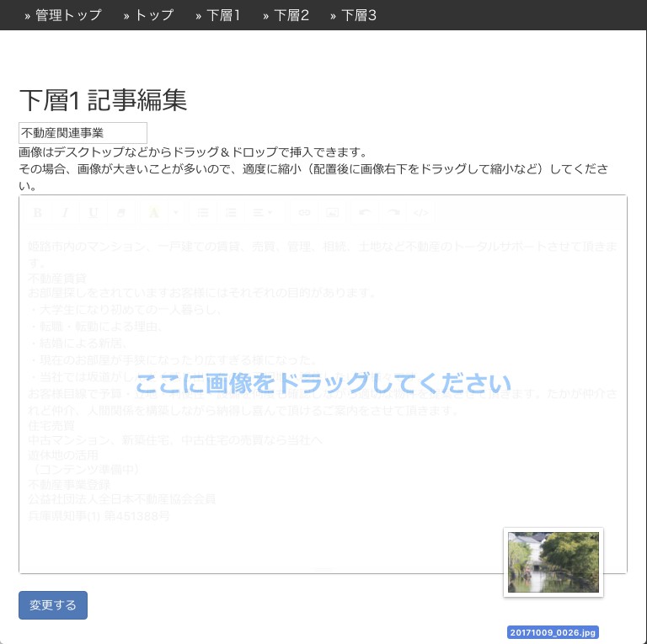Open the 管理トップ navigation link
The height and width of the screenshot is (644, 647).
63,15
